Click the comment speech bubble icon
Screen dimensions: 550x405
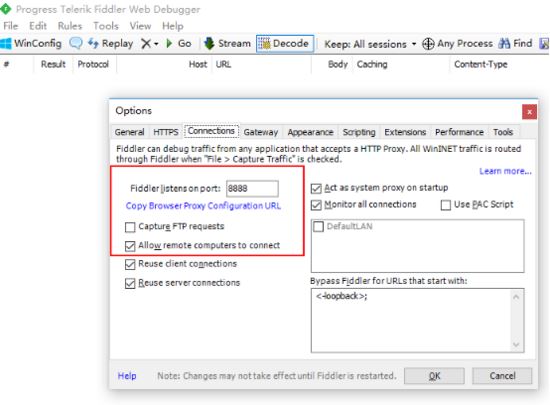coord(76,43)
